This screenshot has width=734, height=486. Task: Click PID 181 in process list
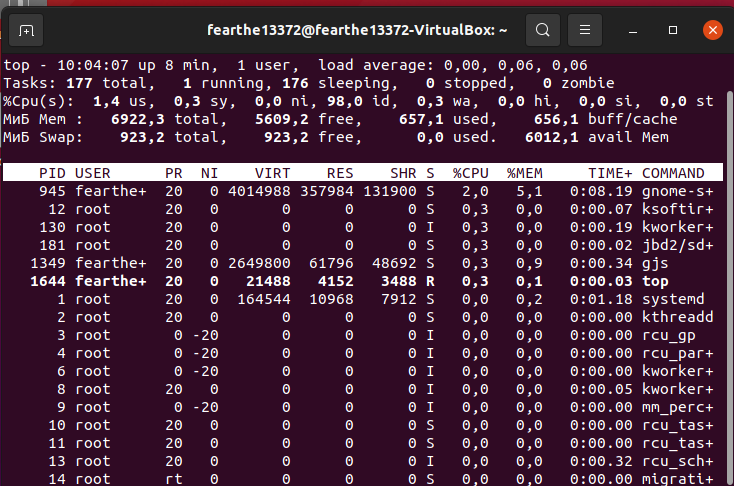[52, 245]
